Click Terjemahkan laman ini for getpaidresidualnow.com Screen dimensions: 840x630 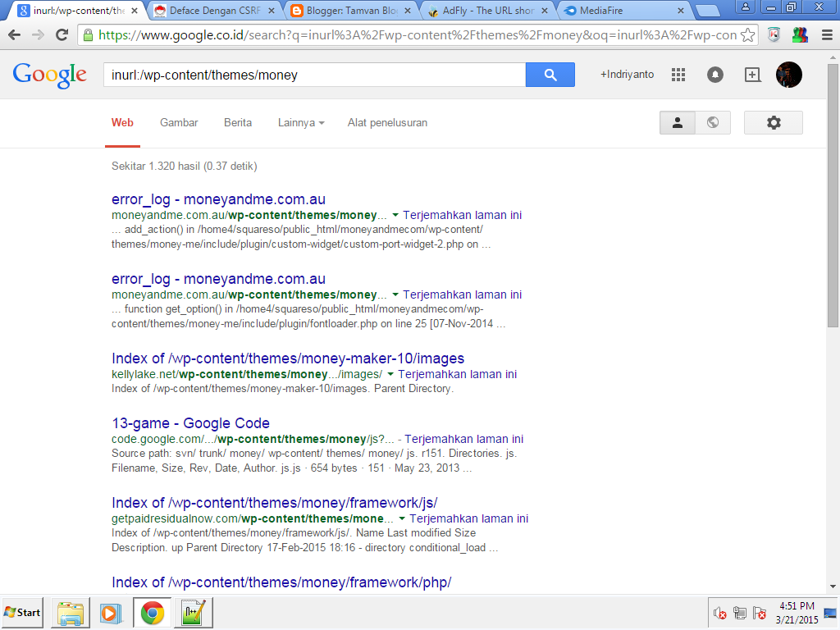[468, 518]
